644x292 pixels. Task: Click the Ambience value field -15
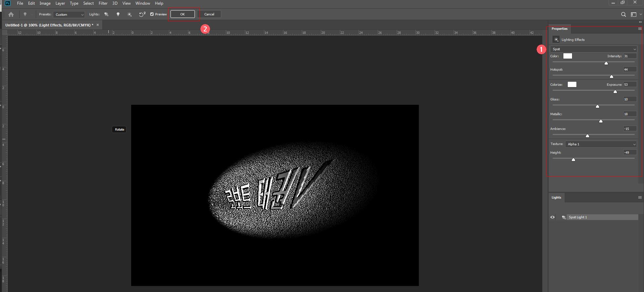pos(630,129)
